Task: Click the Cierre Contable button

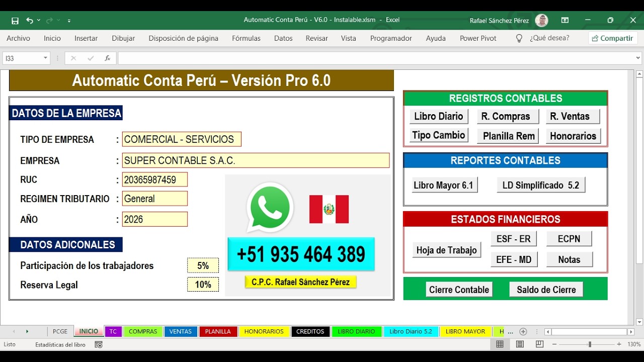Action: point(459,290)
